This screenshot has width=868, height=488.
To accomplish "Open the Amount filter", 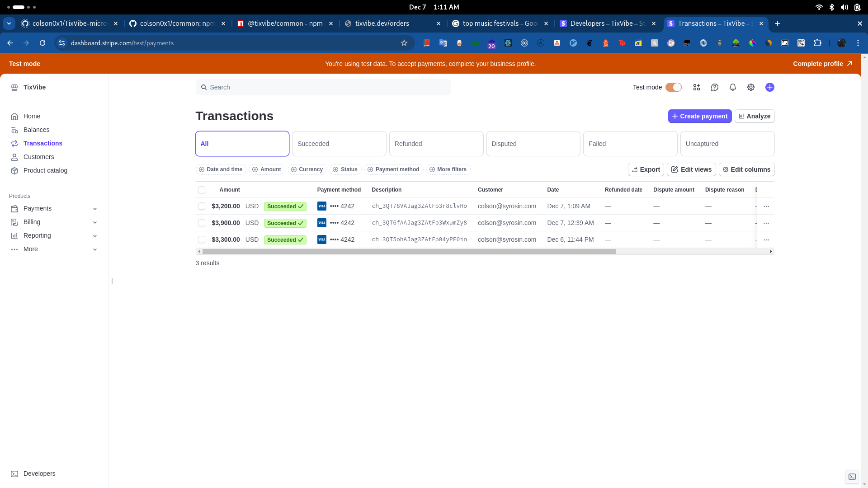I will click(267, 169).
